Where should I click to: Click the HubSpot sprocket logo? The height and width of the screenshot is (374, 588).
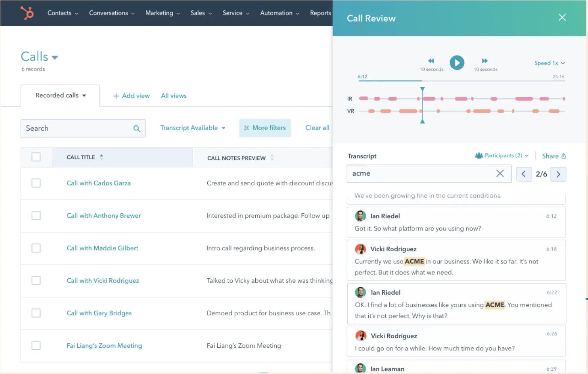[27, 13]
